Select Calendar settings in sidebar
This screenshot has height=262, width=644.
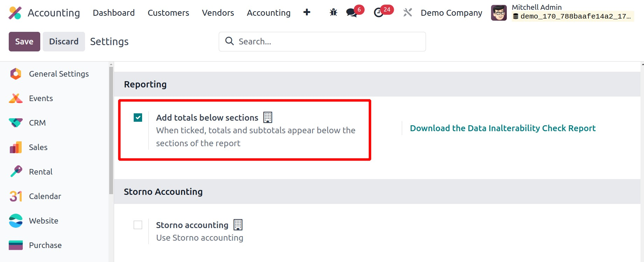click(x=45, y=196)
